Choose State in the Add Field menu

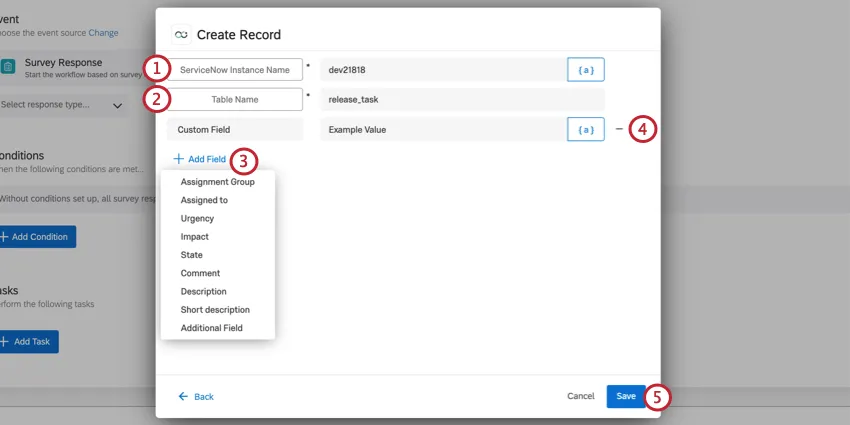pyautogui.click(x=191, y=255)
